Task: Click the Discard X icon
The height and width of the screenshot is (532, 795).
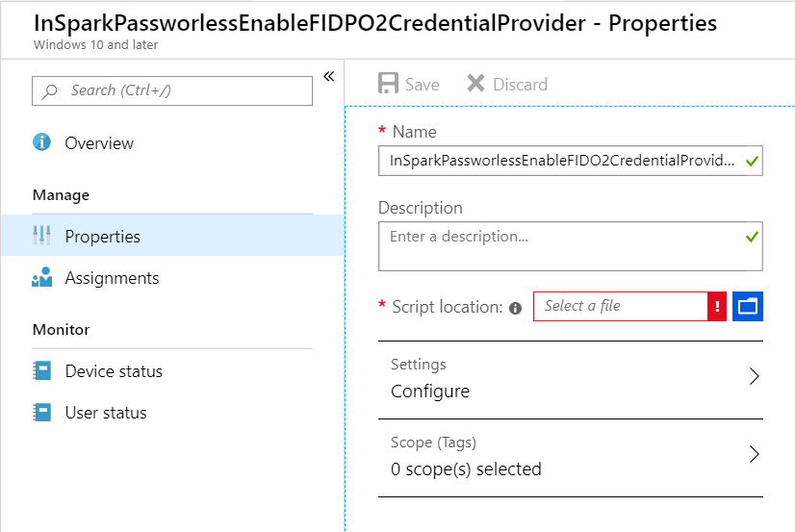Action: click(x=475, y=84)
